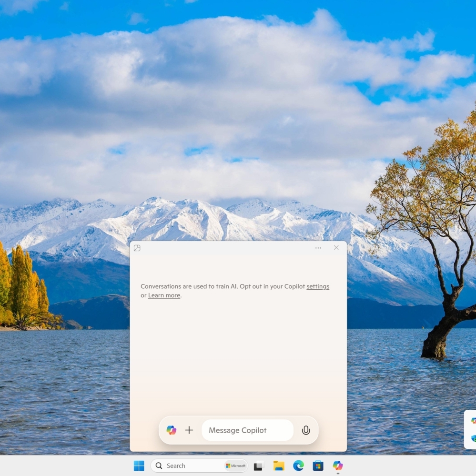The height and width of the screenshot is (476, 476).
Task: Toggle Copilot via its taskbar icon
Action: [338, 466]
